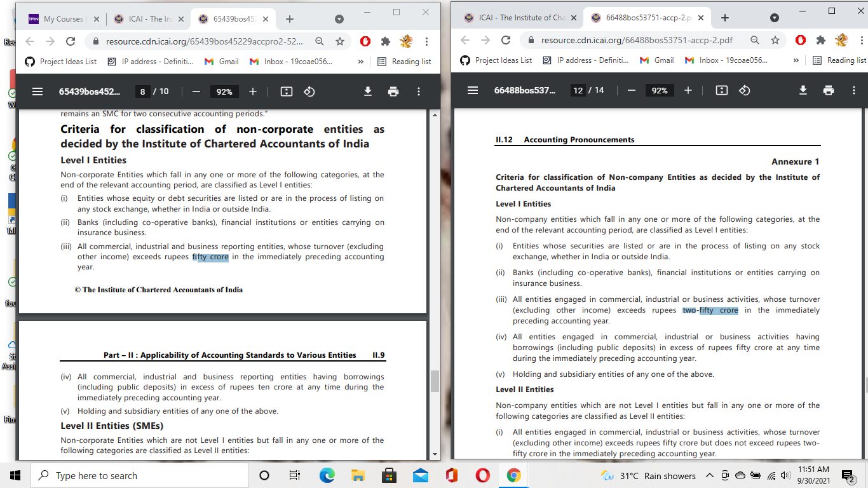This screenshot has width=868, height=488.
Task: Click the page number field in left PDF
Action: [x=143, y=91]
